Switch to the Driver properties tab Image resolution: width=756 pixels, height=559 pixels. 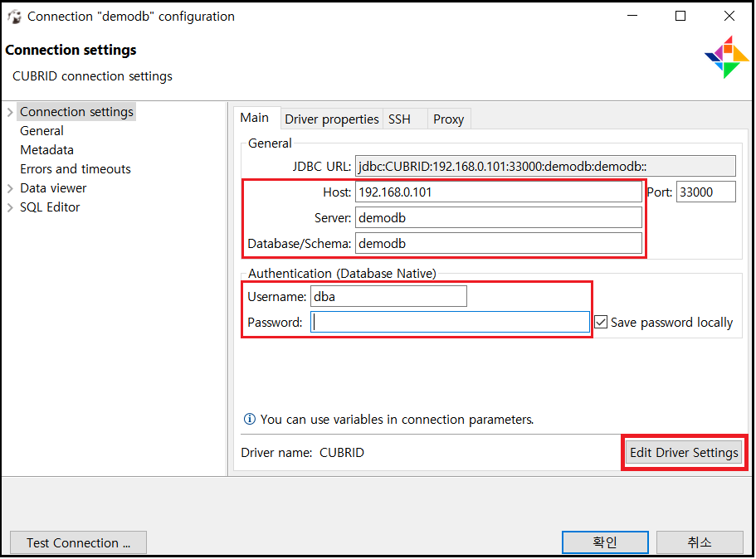332,119
